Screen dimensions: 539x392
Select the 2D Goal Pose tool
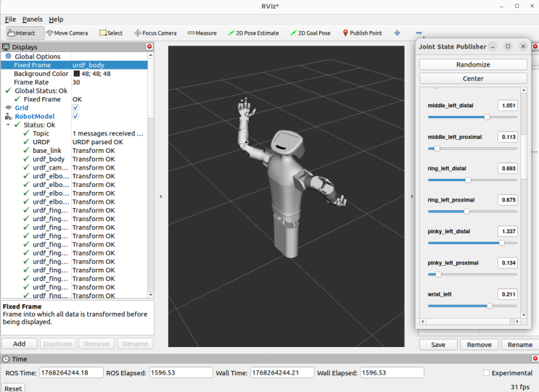[310, 33]
